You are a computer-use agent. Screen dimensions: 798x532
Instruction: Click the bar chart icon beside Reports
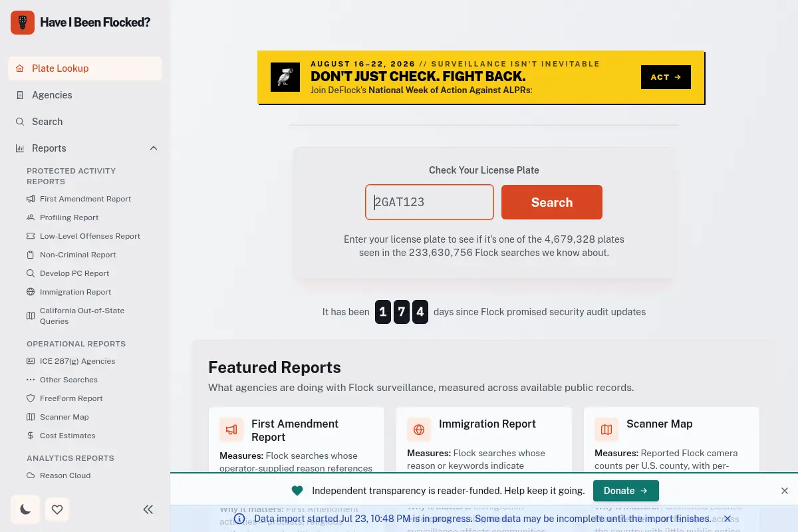(20, 148)
